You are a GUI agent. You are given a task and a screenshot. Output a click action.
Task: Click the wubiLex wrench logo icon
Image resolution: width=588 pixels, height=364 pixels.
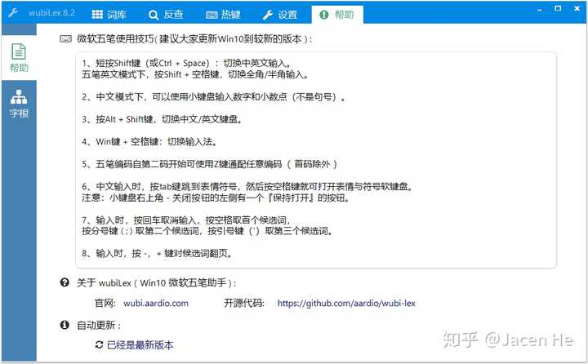click(x=13, y=13)
